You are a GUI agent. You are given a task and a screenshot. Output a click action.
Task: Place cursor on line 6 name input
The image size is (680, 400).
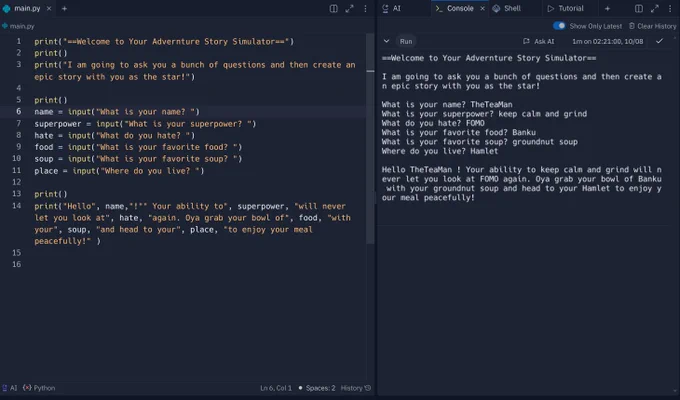coord(117,111)
